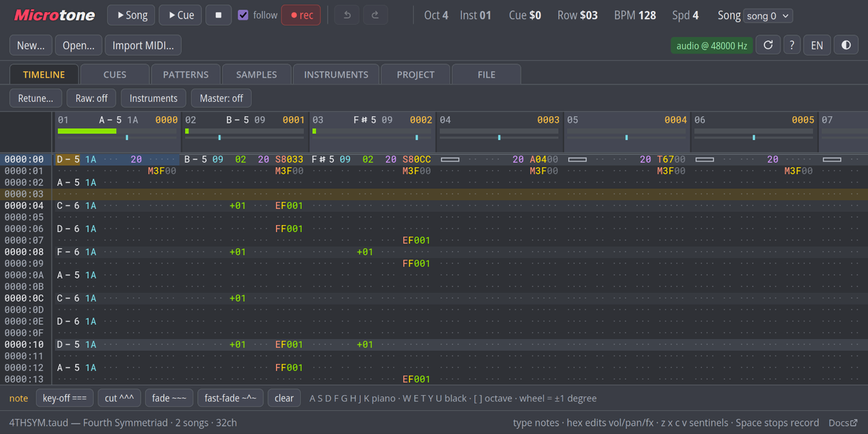The image size is (868, 434).
Task: Click the cut ^^^ button
Action: click(x=119, y=398)
